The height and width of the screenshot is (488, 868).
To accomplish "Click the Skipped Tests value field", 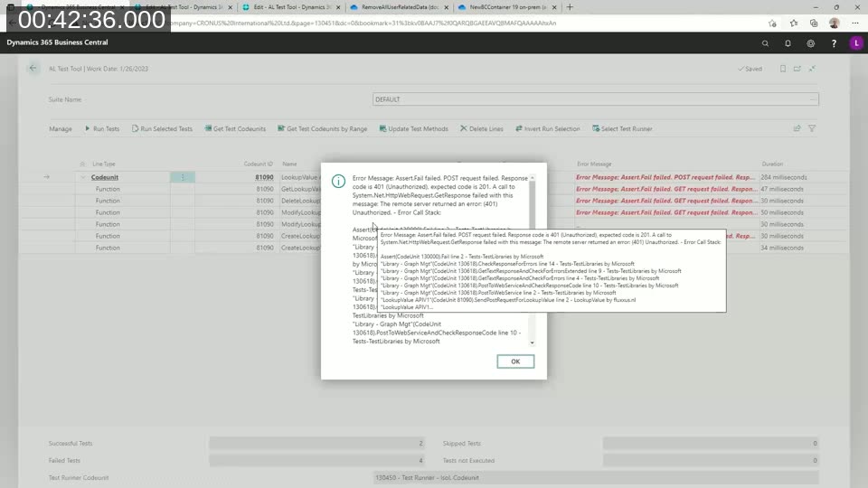I will pyautogui.click(x=711, y=443).
